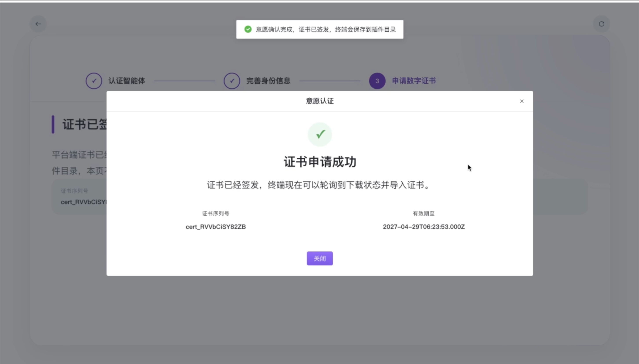Image resolution: width=639 pixels, height=364 pixels.
Task: Click the back arrow icon
Action: [x=38, y=24]
